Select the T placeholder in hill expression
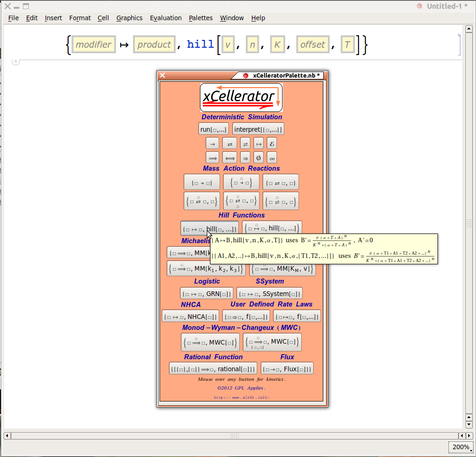476x457 pixels. pos(348,45)
